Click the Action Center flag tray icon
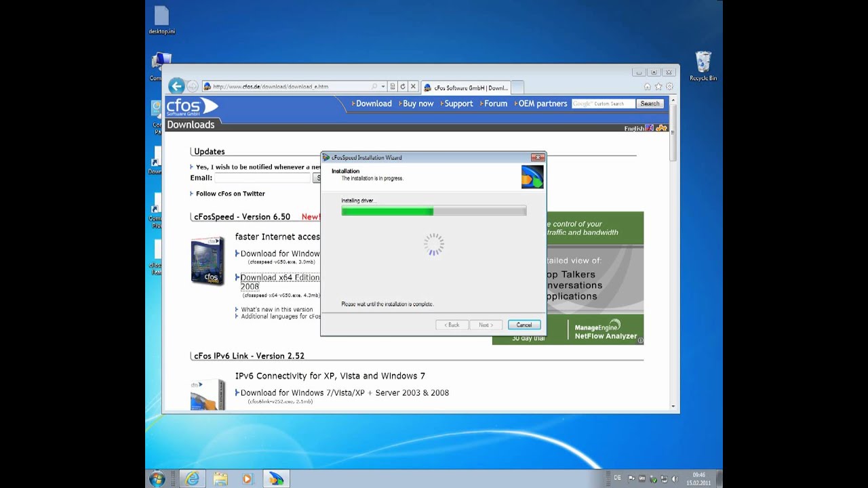 631,479
